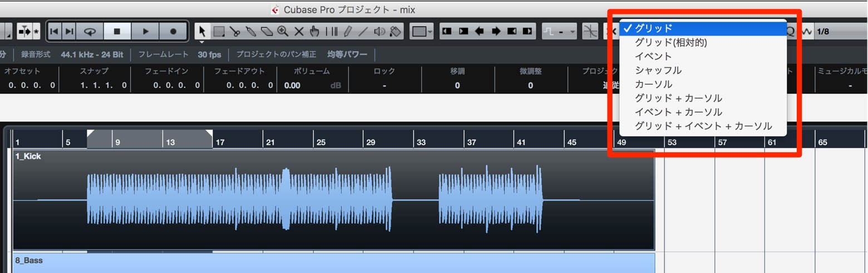Edit the フェードアウト value field
The image size is (868, 273).
tap(249, 85)
